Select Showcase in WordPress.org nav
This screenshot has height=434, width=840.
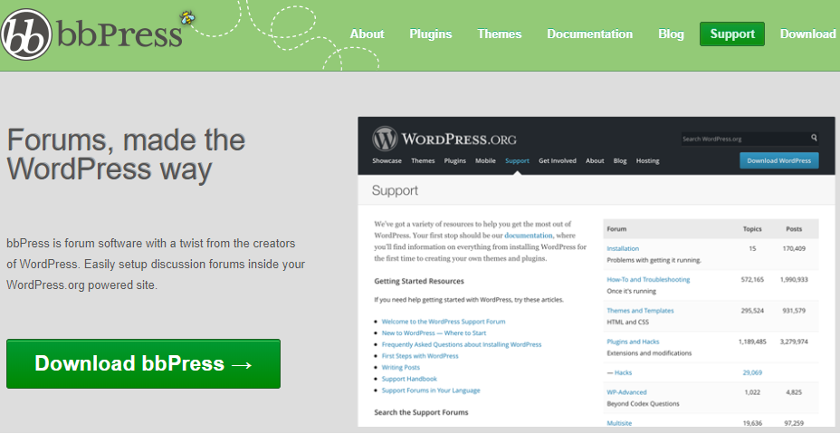(387, 161)
